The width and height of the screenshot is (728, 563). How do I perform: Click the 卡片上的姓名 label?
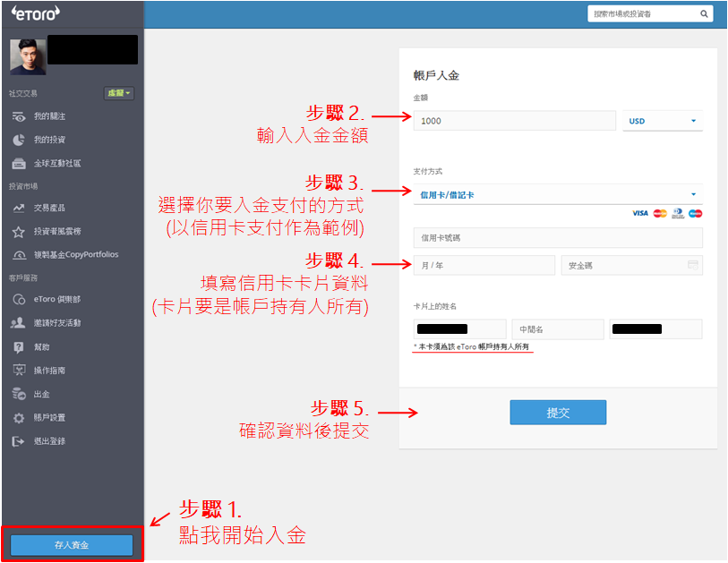click(435, 306)
